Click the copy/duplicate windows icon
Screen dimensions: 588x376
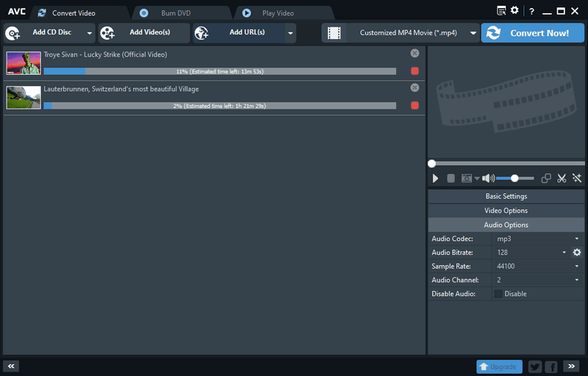[546, 178]
